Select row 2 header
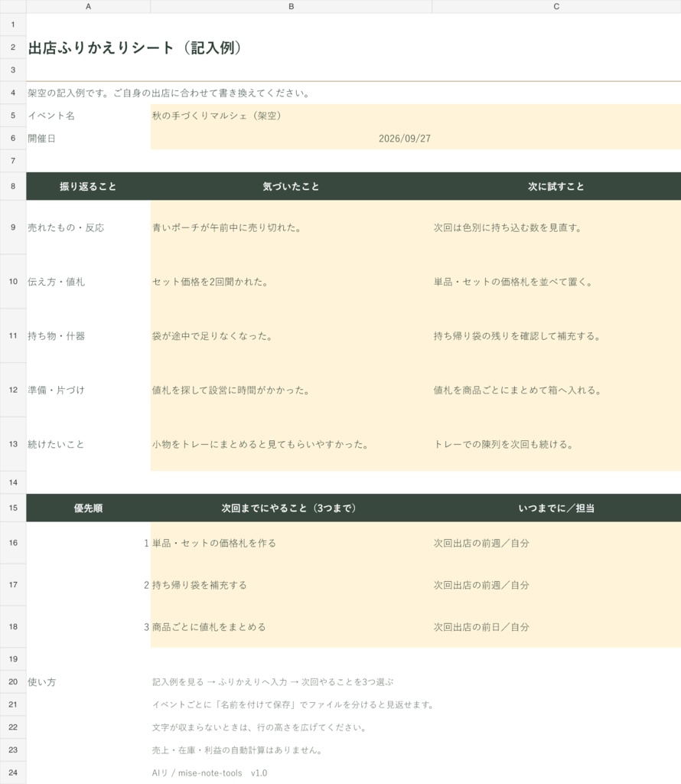Screen dimensions: 681x784 (13, 47)
